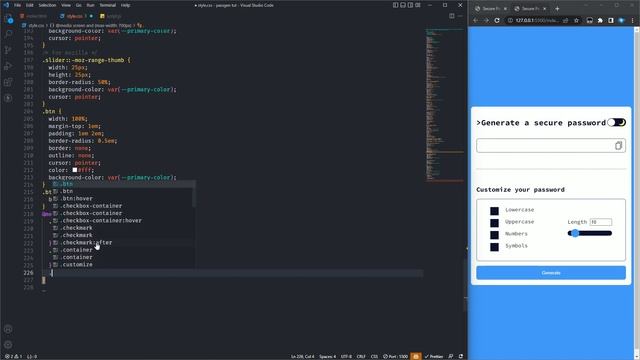Open the Run menu
This screenshot has width=640, height=360.
[x=91, y=5]
